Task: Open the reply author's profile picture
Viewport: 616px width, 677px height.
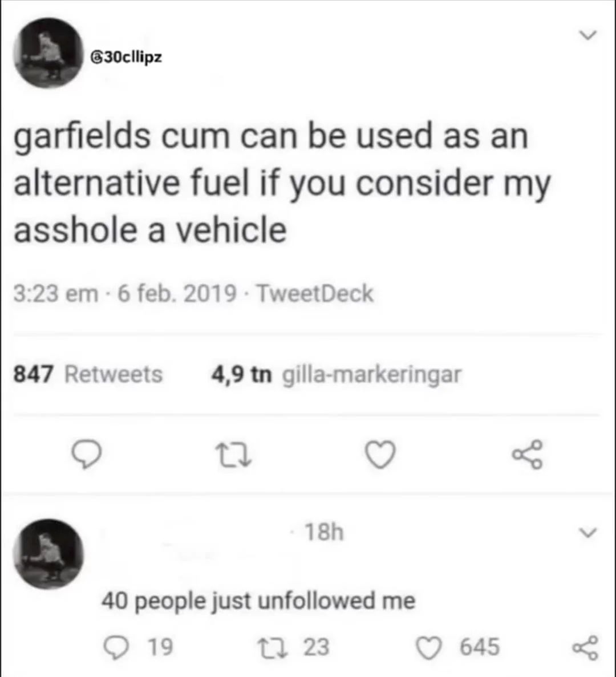Action: click(48, 554)
